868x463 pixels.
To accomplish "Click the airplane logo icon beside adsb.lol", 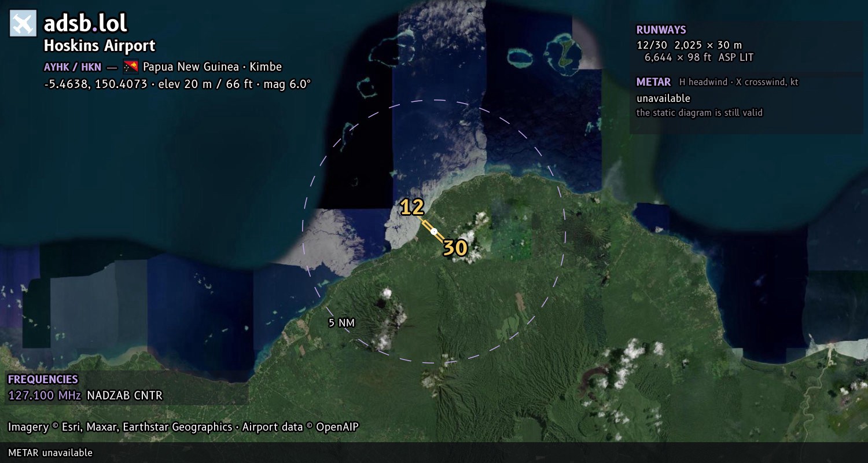I will (x=23, y=24).
